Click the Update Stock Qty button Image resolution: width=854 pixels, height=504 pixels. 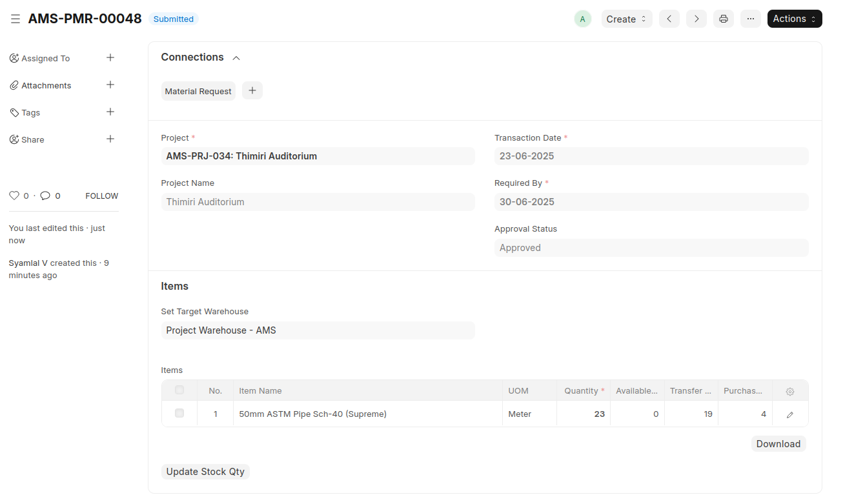(x=205, y=472)
